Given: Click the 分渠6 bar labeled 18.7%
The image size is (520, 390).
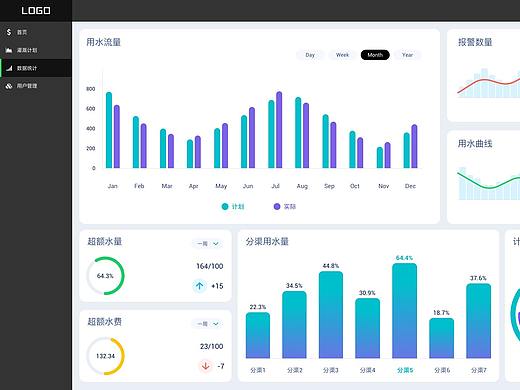Looking at the screenshot, I should tap(441, 338).
